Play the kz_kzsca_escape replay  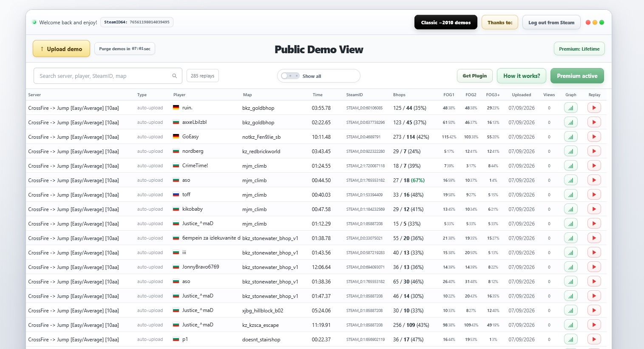[x=594, y=325]
